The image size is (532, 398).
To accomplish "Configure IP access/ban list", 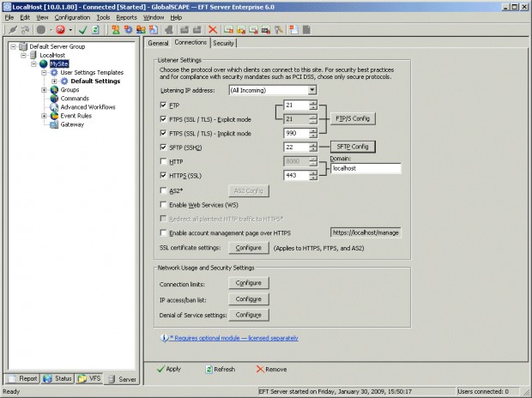I will [249, 298].
